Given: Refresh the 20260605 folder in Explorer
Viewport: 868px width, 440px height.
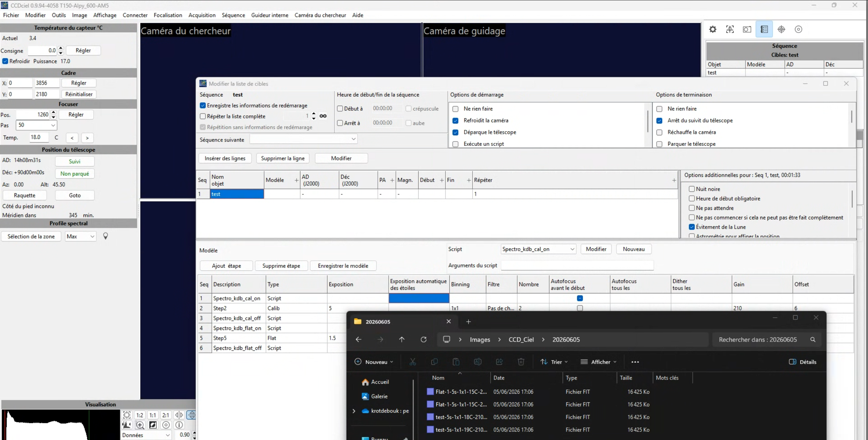Looking at the screenshot, I should tap(424, 339).
